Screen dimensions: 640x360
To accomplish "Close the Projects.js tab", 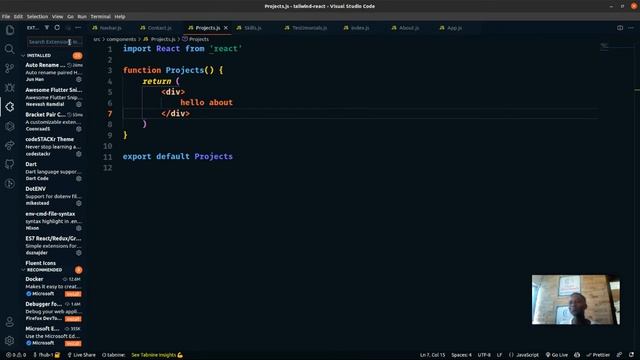I will point(226,28).
